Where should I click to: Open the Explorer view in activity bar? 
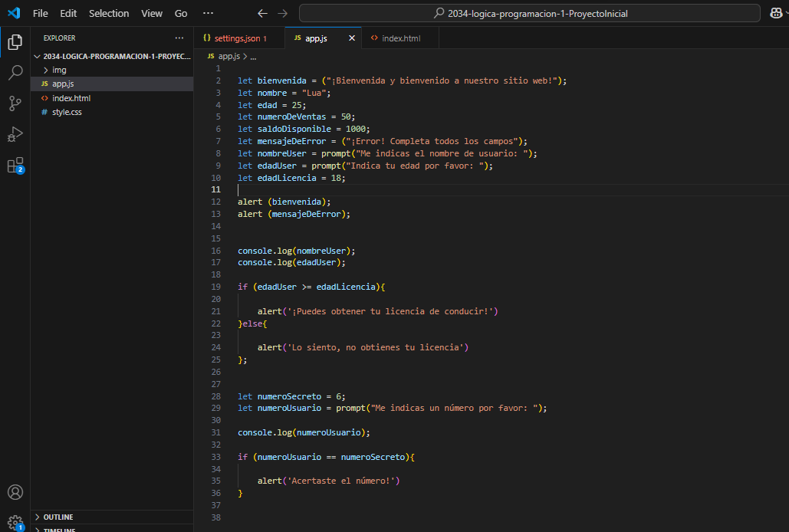(15, 42)
